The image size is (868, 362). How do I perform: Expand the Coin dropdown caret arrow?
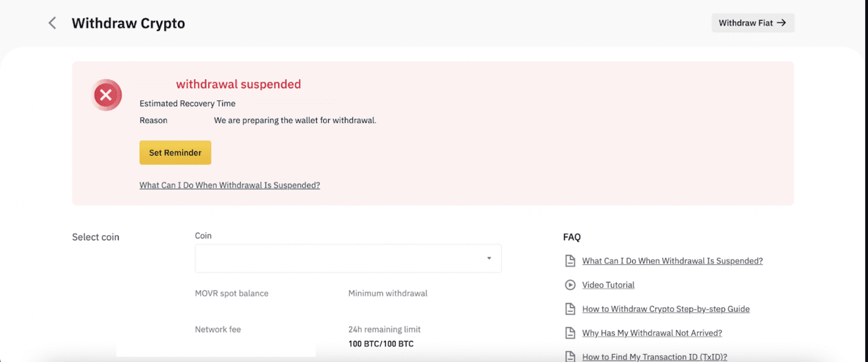(x=489, y=258)
